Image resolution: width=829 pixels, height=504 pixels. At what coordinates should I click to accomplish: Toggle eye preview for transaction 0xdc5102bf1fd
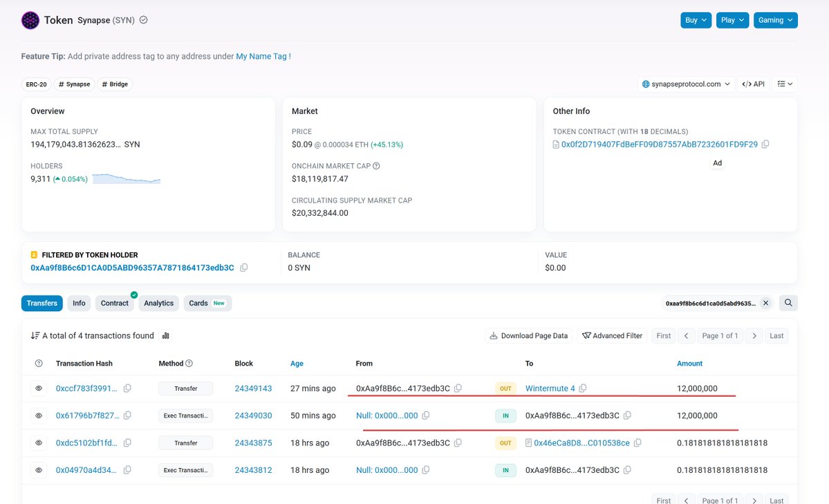[39, 442]
